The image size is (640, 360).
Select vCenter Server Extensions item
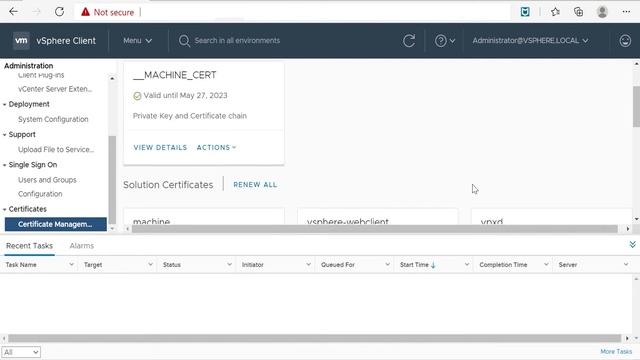[x=55, y=89]
